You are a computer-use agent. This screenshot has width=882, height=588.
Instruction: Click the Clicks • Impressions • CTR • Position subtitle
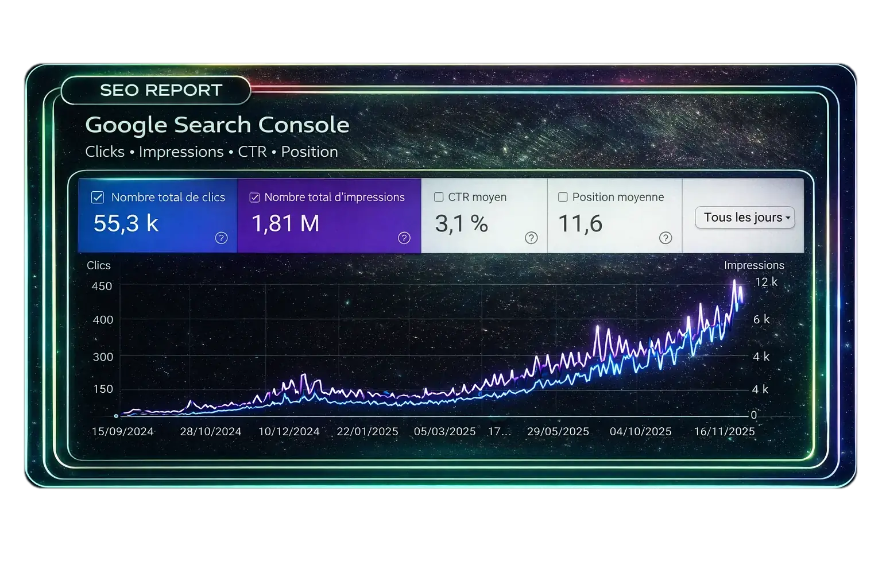pos(211,152)
